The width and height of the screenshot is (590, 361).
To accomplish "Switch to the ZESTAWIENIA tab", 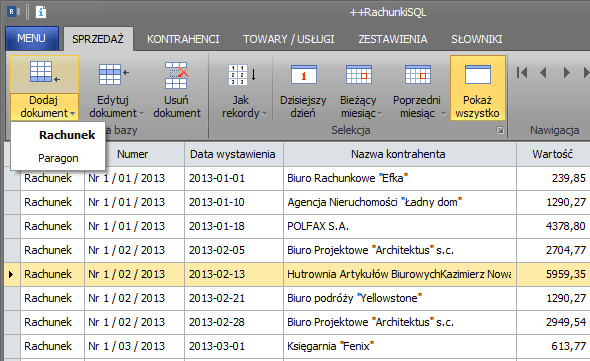I will coord(393,39).
